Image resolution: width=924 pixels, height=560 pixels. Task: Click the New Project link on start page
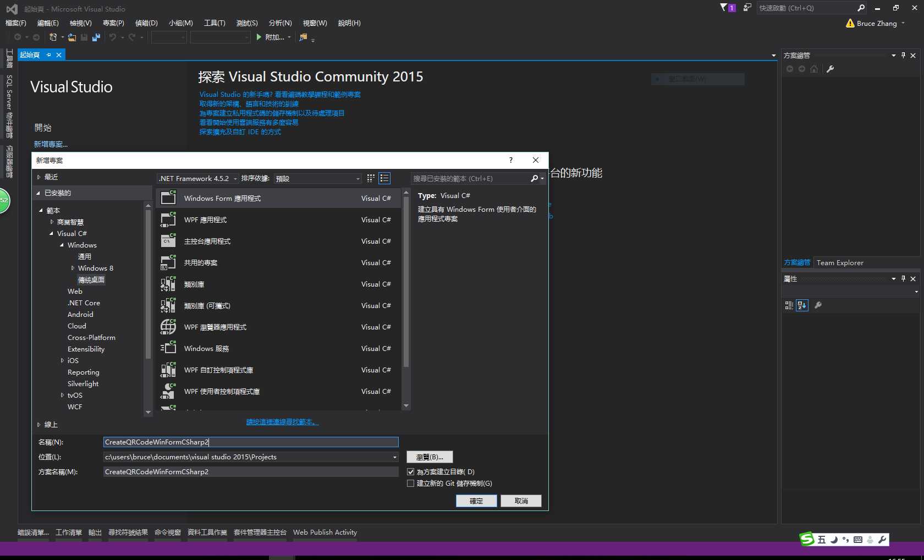[x=51, y=144]
